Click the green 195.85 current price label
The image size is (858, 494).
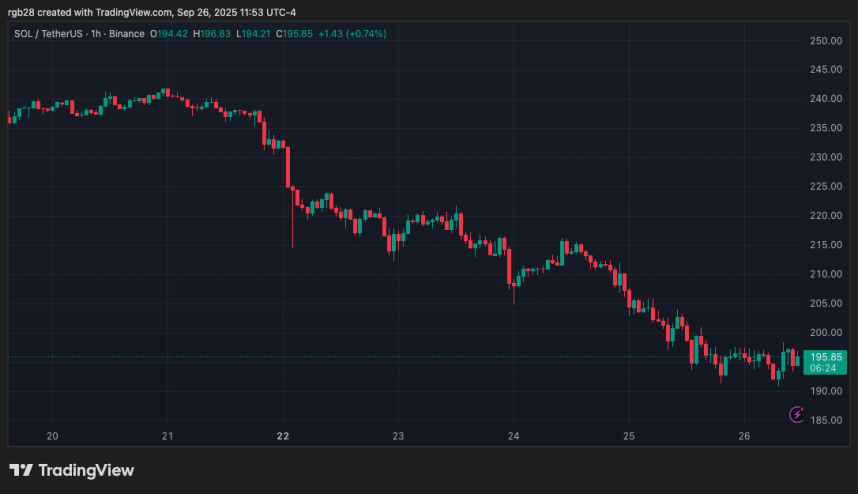(829, 356)
